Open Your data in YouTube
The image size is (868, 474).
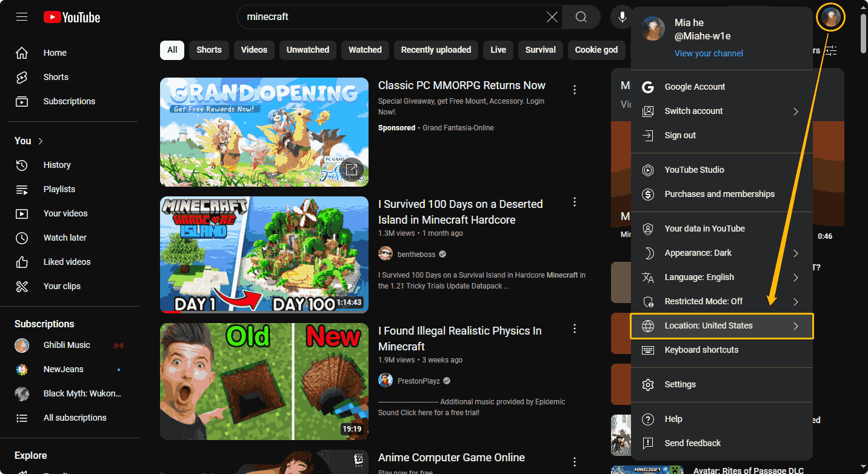click(721, 229)
